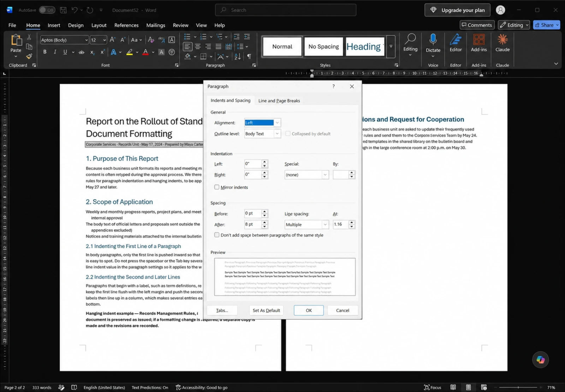
Task: Adjust the zoom slider in status bar
Action: (518, 387)
